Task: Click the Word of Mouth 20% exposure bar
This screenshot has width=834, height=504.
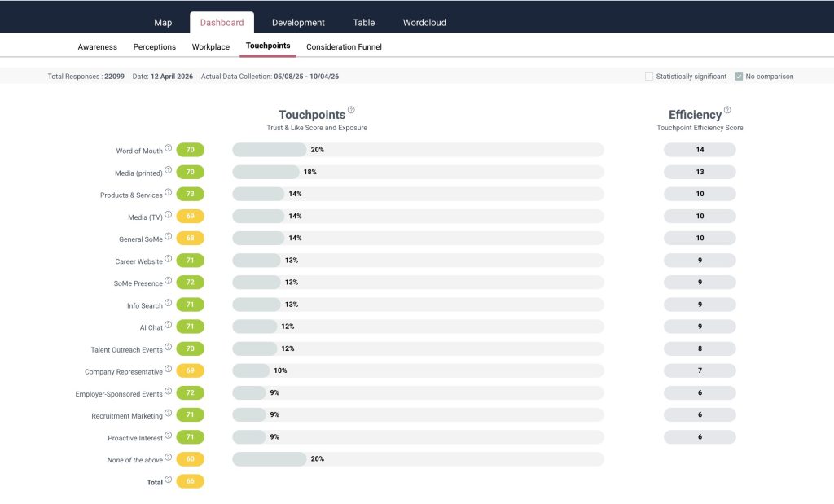Action: coord(270,150)
